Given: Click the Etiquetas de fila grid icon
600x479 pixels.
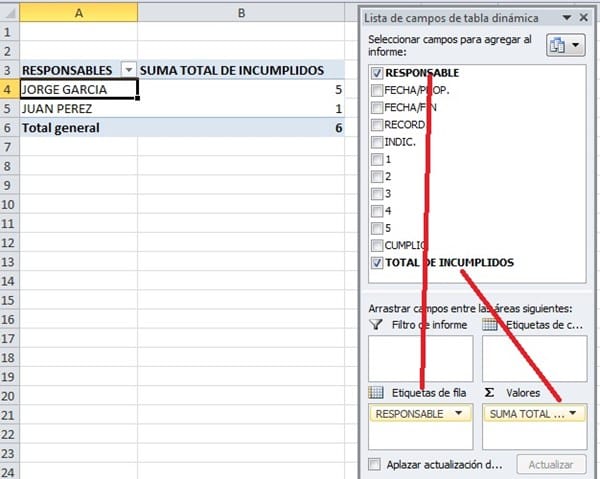Looking at the screenshot, I should point(376,393).
